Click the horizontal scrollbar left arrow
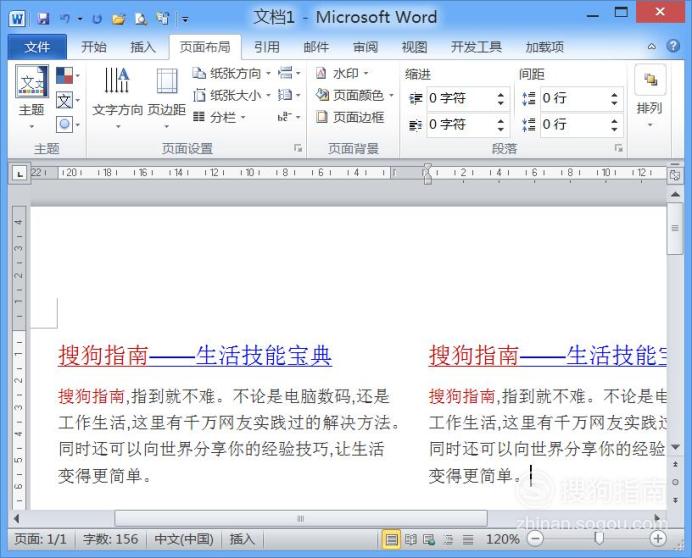The width and height of the screenshot is (692, 558). (x=17, y=519)
